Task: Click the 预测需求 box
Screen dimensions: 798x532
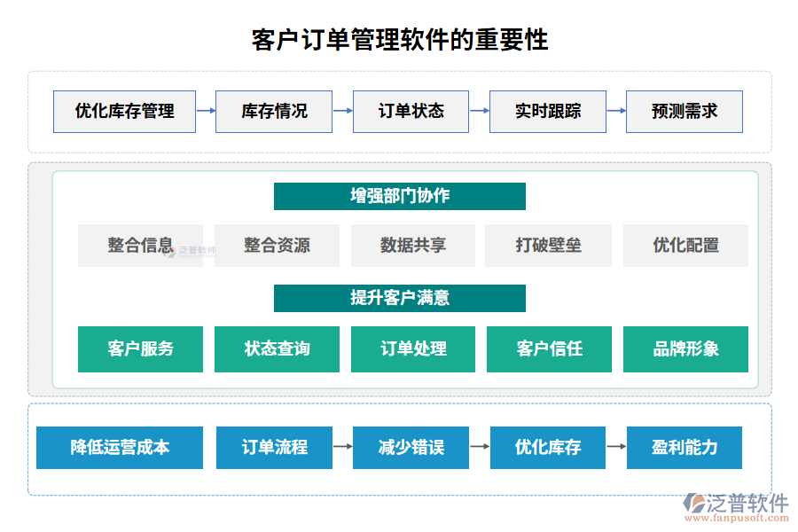Action: pos(684,112)
